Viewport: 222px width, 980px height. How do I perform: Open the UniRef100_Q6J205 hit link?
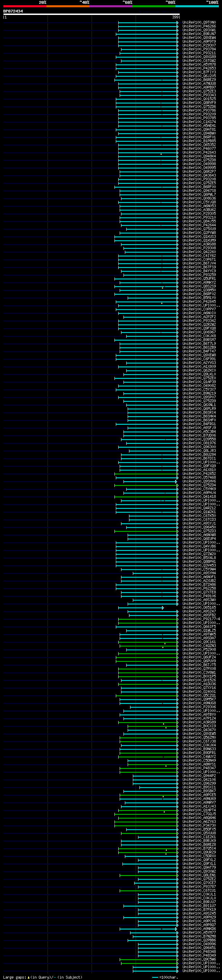click(x=199, y=76)
